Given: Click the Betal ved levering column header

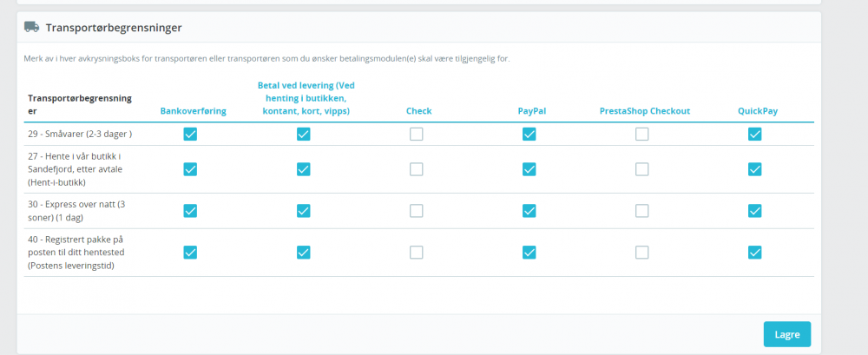Looking at the screenshot, I should point(306,98).
